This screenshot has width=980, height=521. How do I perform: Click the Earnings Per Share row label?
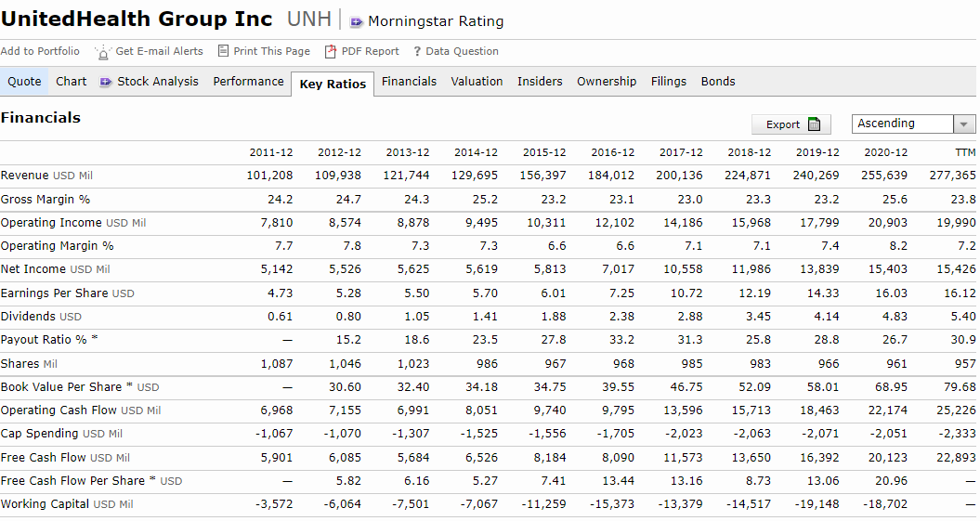coord(68,293)
